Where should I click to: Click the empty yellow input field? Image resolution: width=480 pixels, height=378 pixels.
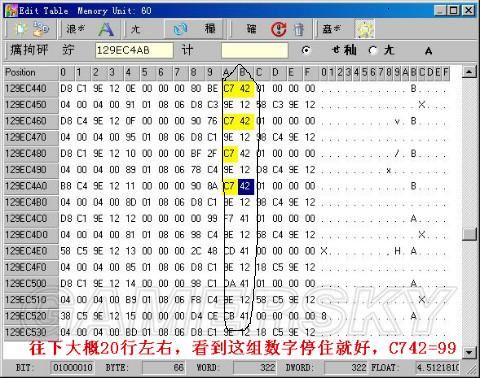(x=255, y=50)
